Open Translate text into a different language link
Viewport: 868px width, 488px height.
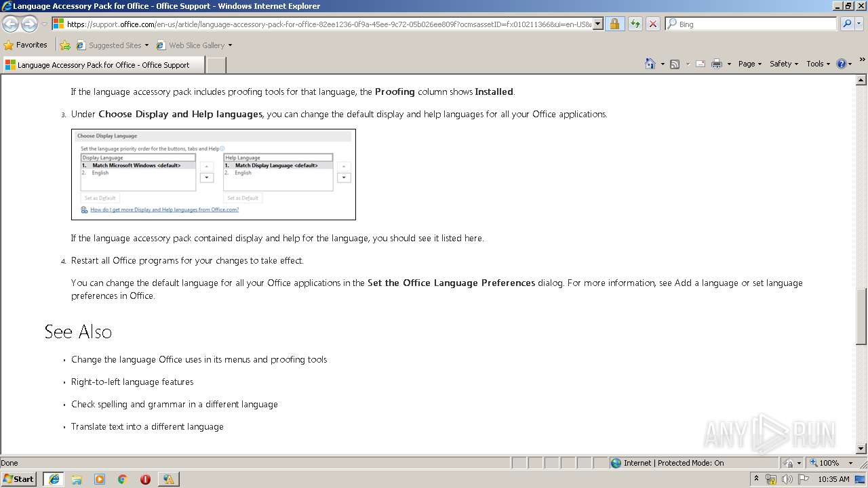pyautogui.click(x=147, y=426)
